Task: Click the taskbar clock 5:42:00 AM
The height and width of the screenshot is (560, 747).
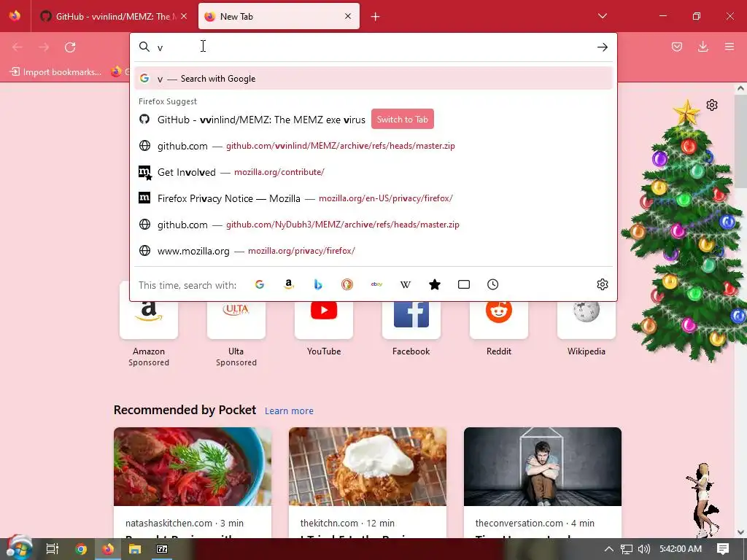Action: [x=681, y=549]
